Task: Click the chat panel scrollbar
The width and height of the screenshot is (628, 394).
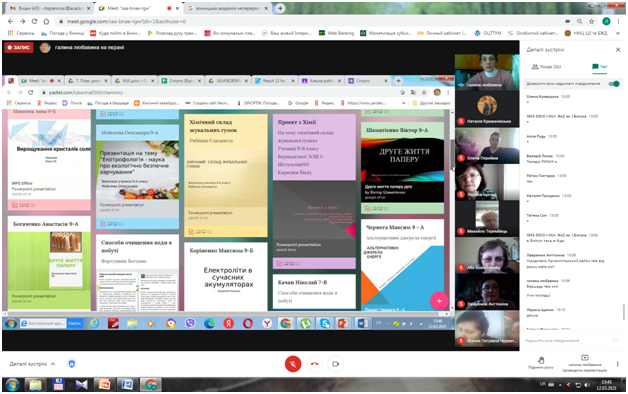Action: click(623, 312)
